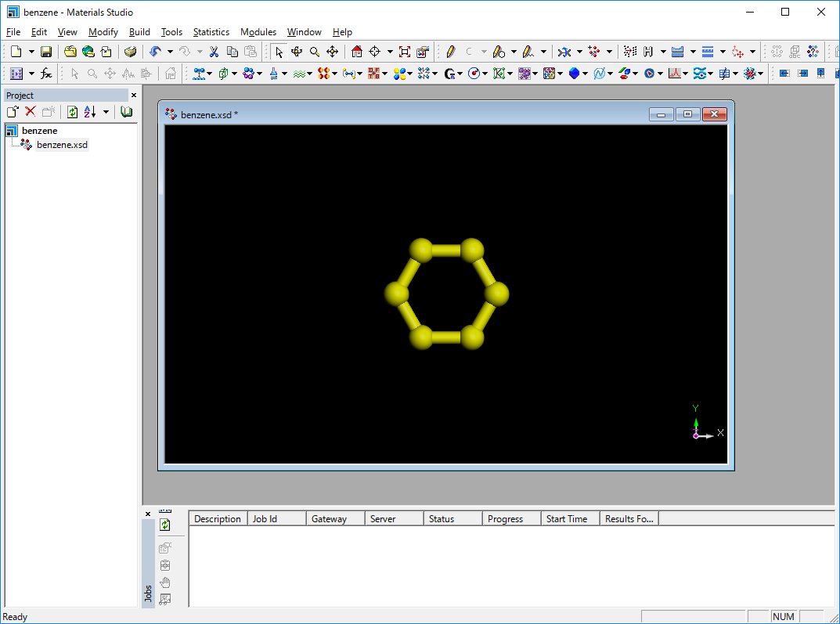
Task: Click the Reset View home icon
Action: click(357, 52)
